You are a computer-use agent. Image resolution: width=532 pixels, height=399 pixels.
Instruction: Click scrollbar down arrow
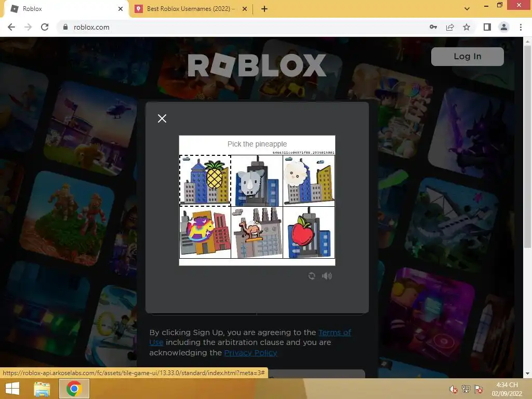click(x=527, y=374)
